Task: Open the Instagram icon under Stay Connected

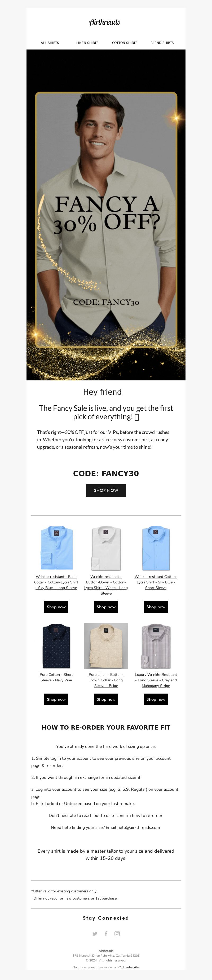Action: tap(117, 933)
